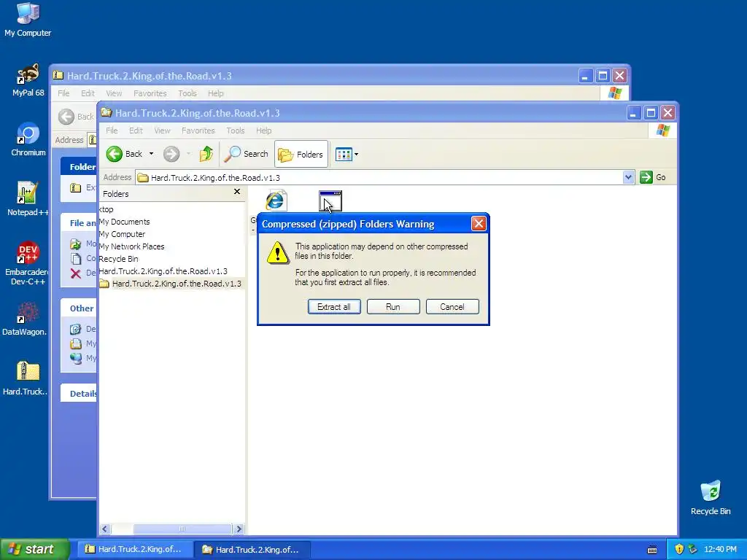This screenshot has height=560, width=747.
Task: Close the Folders pane
Action: pyautogui.click(x=237, y=192)
